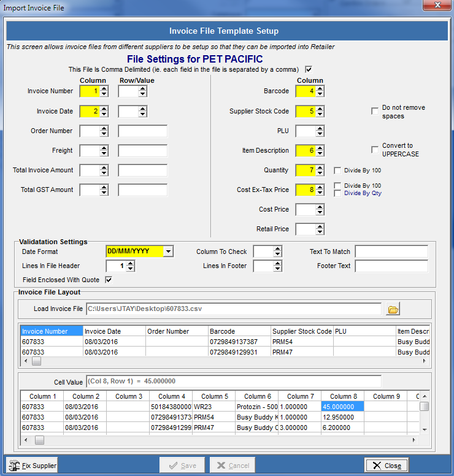Enable Convert to UPPERCASE checkbox
The width and height of the screenshot is (454, 476).
(x=375, y=150)
